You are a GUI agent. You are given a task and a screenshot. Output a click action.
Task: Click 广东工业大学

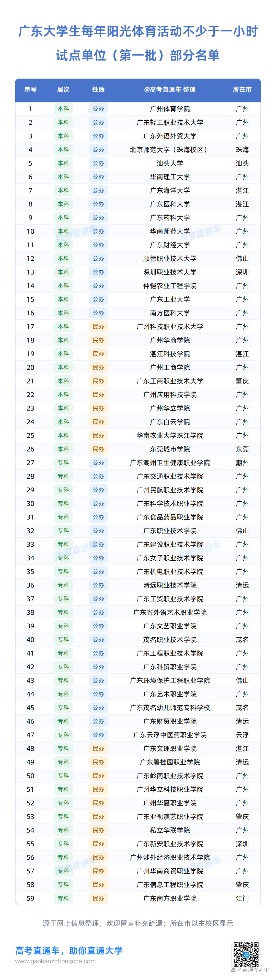point(170,299)
